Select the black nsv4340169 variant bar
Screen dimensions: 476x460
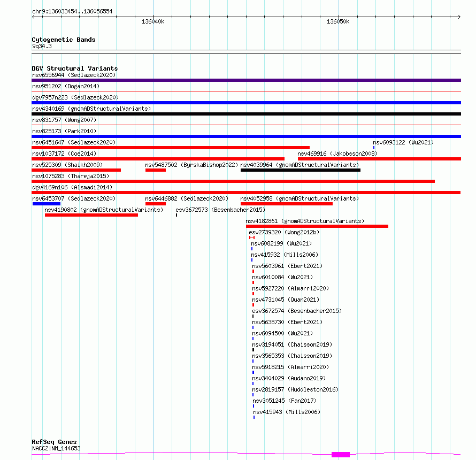(246, 114)
